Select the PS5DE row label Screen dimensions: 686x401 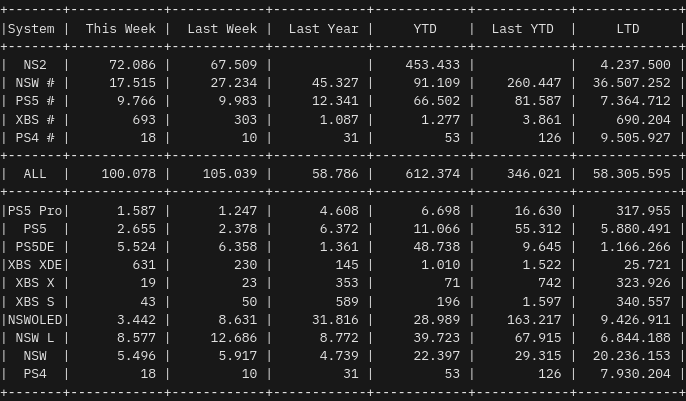(35, 247)
